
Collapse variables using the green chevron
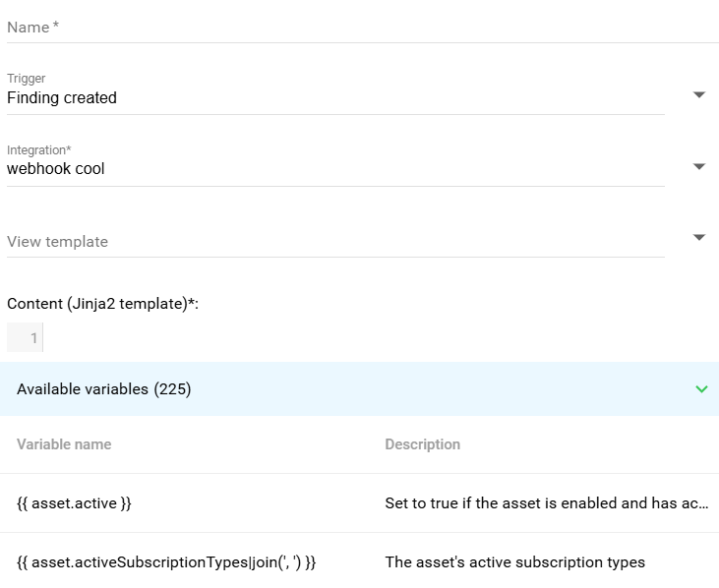click(x=701, y=389)
